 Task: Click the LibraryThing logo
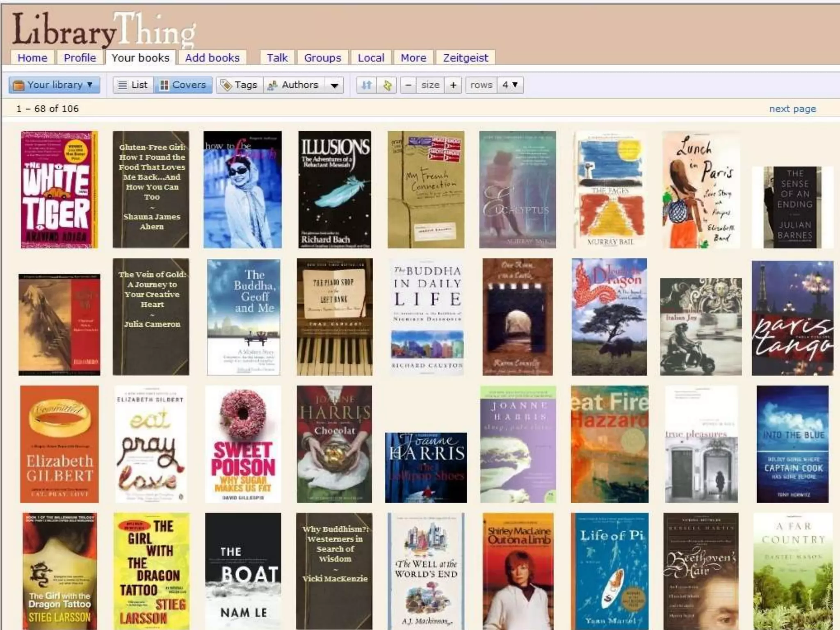(x=104, y=30)
